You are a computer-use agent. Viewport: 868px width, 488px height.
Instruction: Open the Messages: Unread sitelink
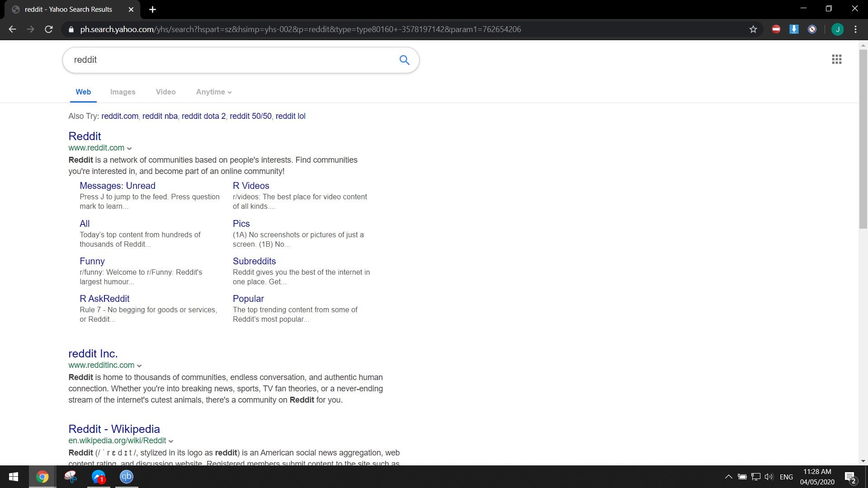tap(118, 186)
